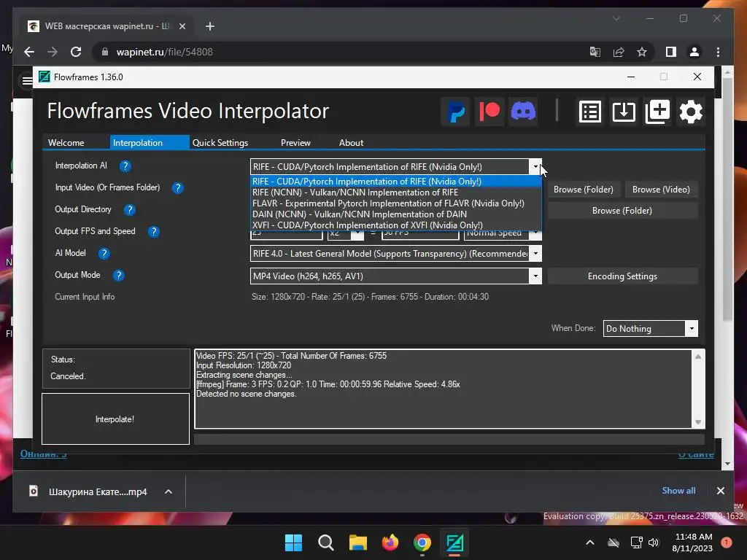Click the share page icon in the address bar
This screenshot has width=747, height=560.
pyautogui.click(x=619, y=52)
